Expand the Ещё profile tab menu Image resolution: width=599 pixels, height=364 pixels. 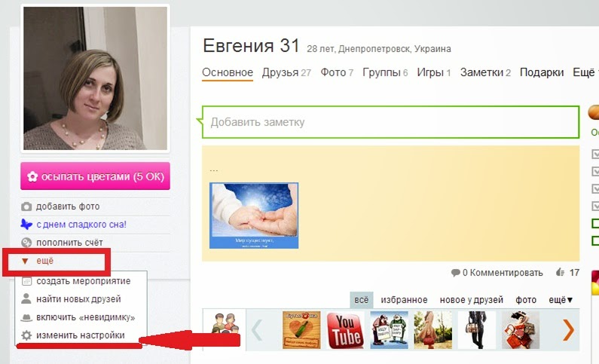pyautogui.click(x=585, y=72)
